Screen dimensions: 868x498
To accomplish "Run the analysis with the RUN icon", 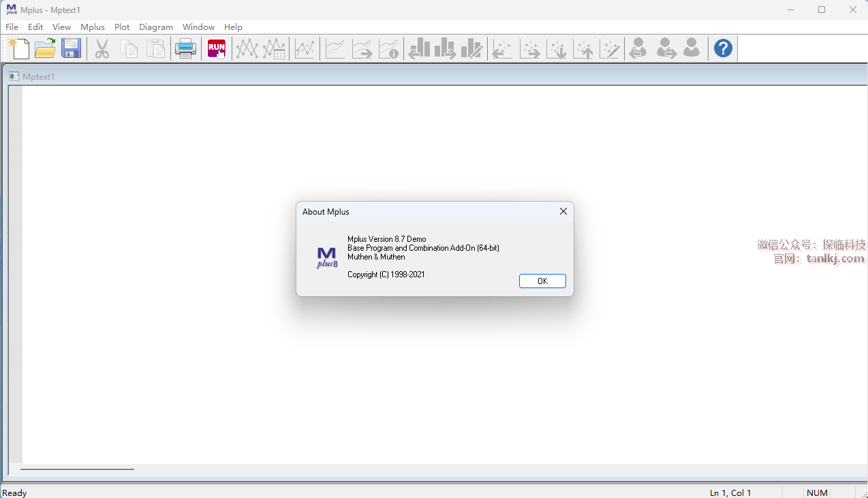I will 217,48.
